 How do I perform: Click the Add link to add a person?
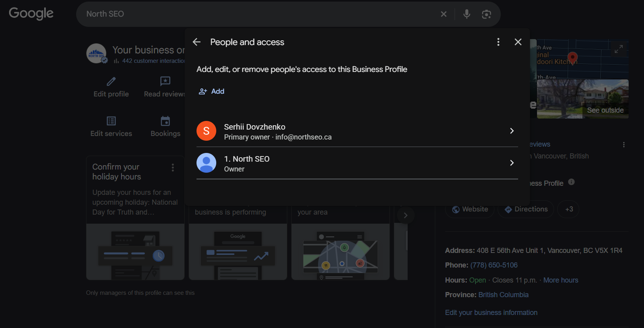(218, 91)
